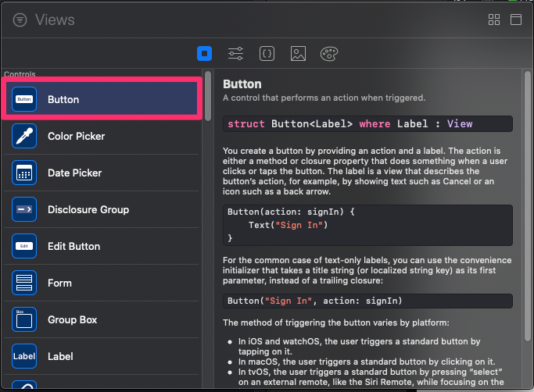
Task: Click the Button("Sign In", action: signIn) snippet
Action: [x=367, y=301]
